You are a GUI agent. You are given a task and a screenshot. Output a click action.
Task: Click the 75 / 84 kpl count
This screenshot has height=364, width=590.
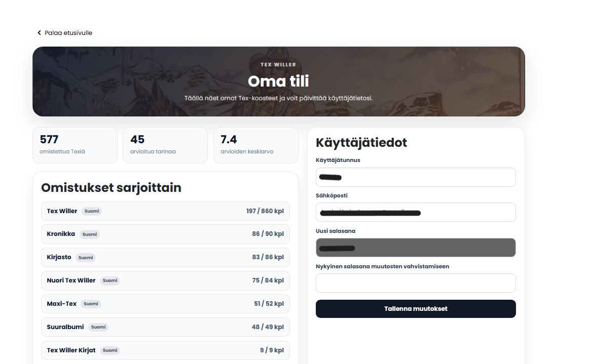tap(268, 280)
